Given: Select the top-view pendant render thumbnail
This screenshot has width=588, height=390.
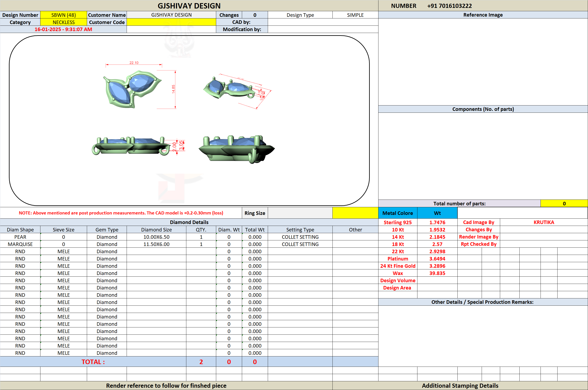Looking at the screenshot, I should pyautogui.click(x=133, y=89).
